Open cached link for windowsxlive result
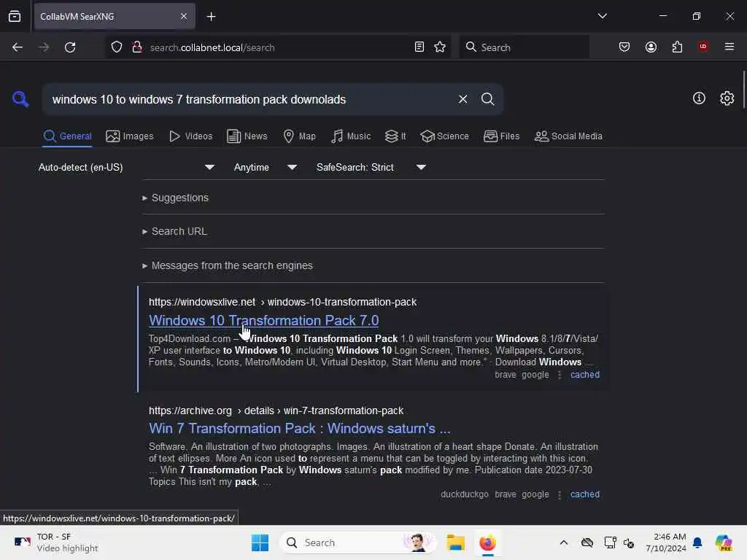The height and width of the screenshot is (560, 747). click(584, 375)
